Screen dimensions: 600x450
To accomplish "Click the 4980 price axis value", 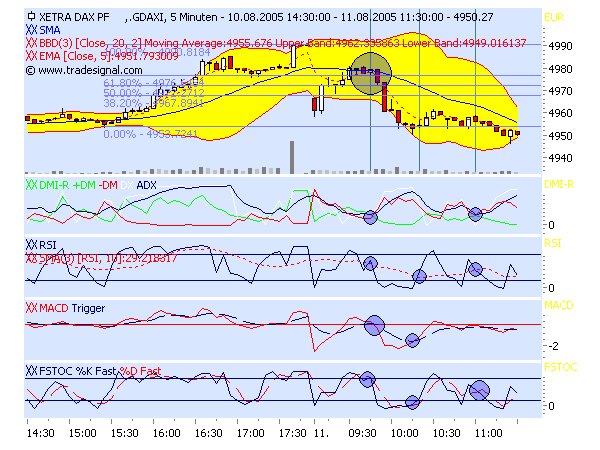I will point(560,69).
